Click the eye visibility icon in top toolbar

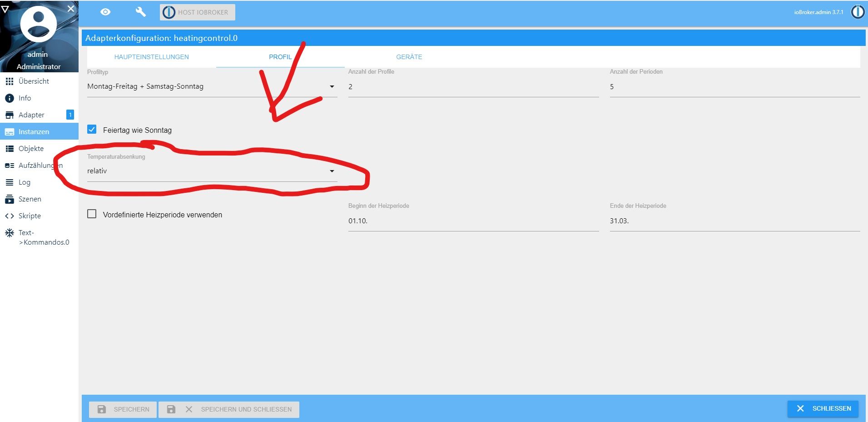tap(105, 12)
